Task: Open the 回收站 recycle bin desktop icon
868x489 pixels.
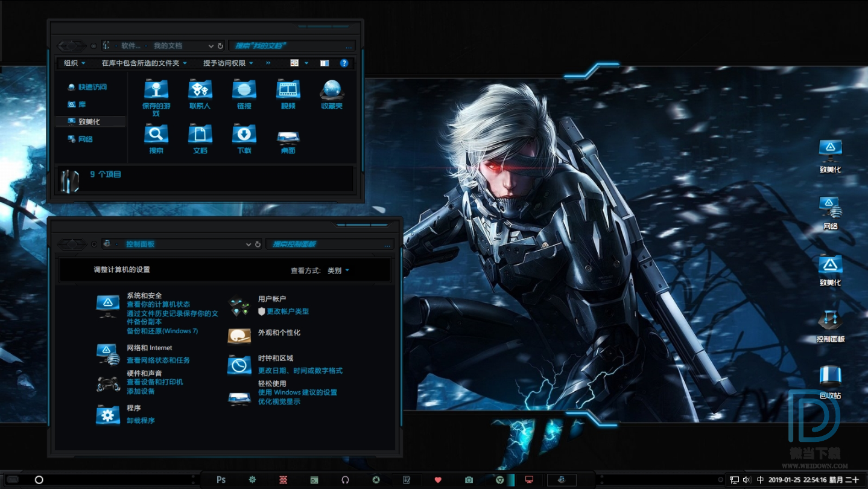Action: click(831, 382)
